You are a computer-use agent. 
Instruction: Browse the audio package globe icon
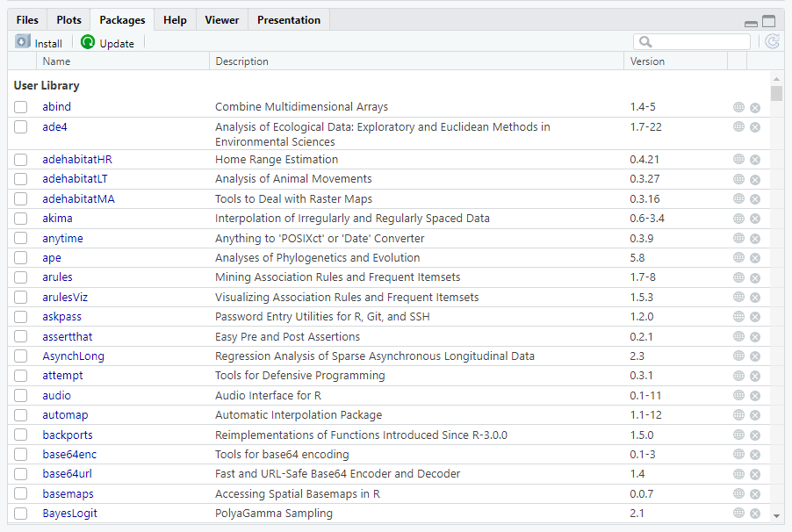tap(738, 396)
